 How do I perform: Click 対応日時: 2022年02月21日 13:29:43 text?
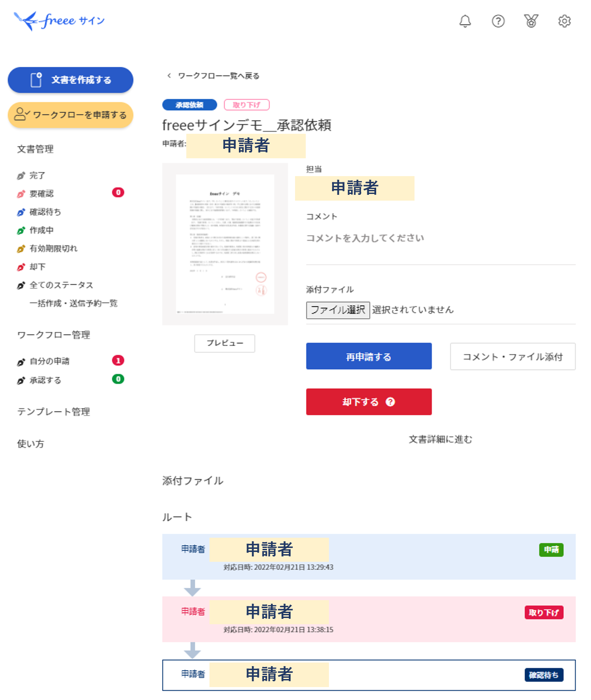[x=278, y=568]
